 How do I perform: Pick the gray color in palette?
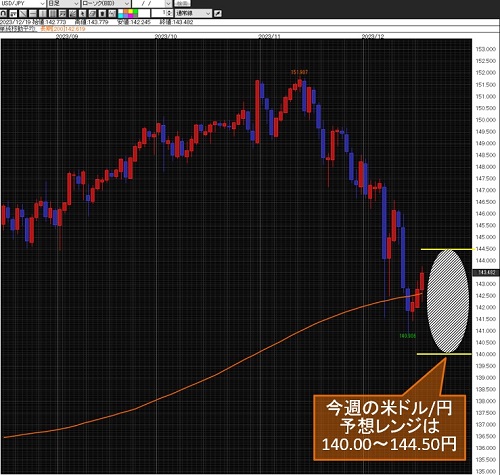(x=135, y=16)
